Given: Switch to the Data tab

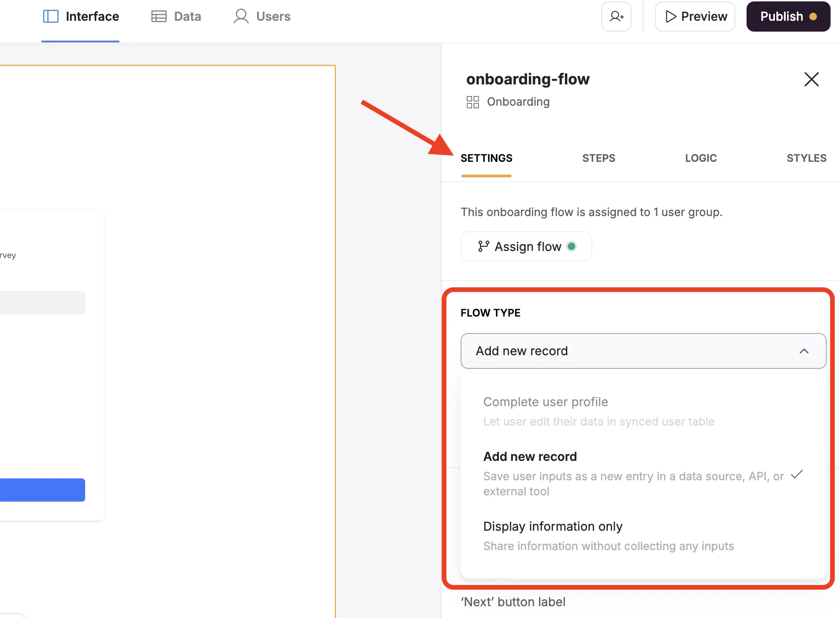Looking at the screenshot, I should [x=176, y=17].
